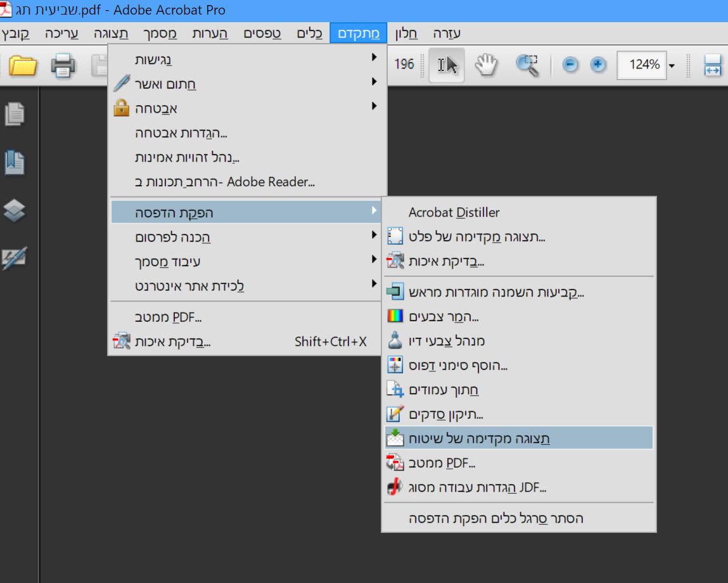Click the fit width page icon
Screen dimensions: 728x583
pyautogui.click(x=713, y=65)
